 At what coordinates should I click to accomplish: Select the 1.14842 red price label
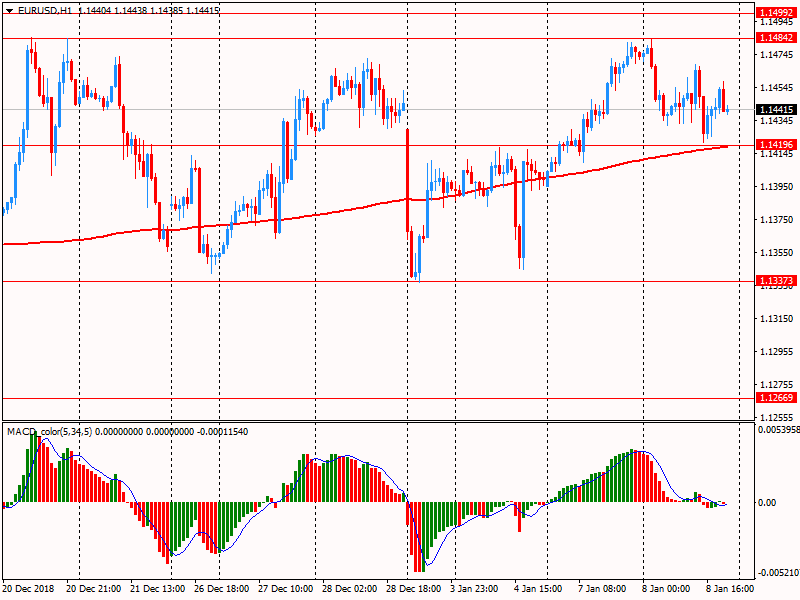click(776, 37)
